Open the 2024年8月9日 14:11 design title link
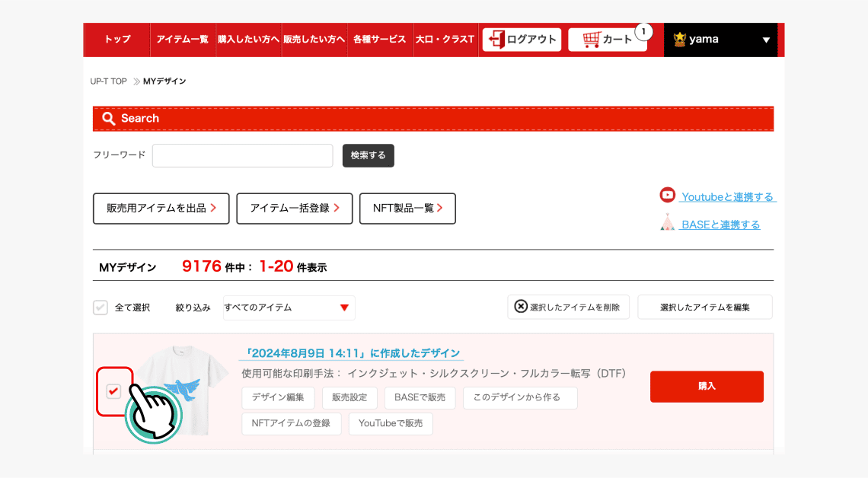Viewport: 868px width, 478px height. 351,353
